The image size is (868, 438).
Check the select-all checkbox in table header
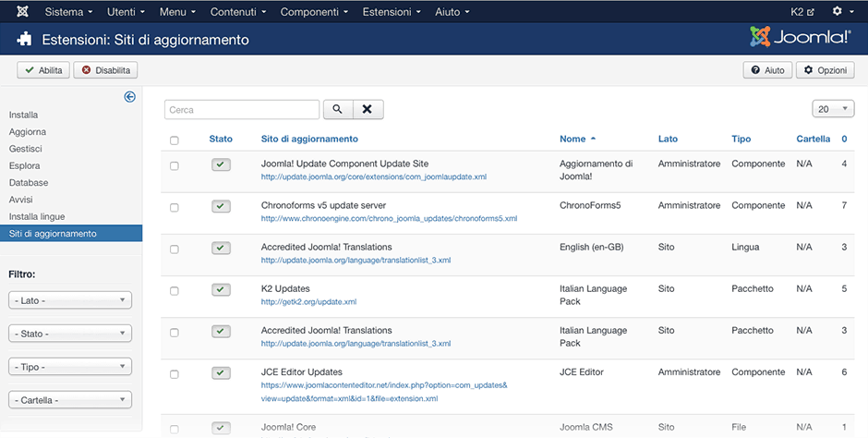pyautogui.click(x=175, y=140)
